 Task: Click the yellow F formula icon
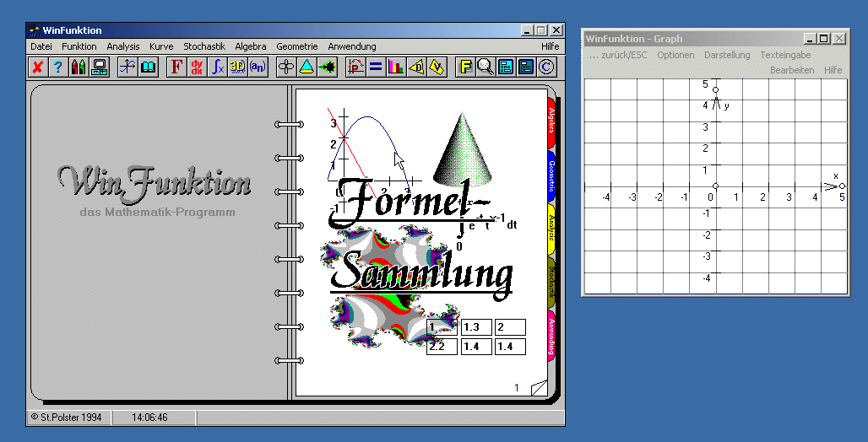(465, 67)
